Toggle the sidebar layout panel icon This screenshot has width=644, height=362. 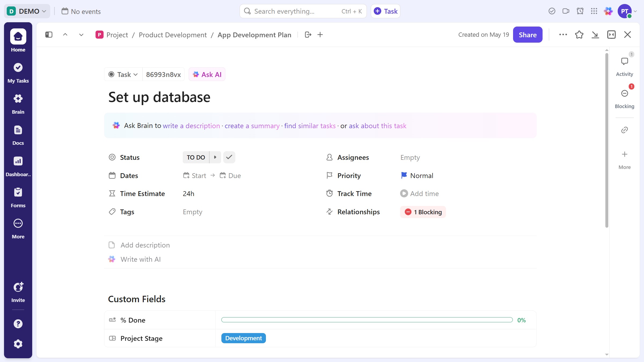pyautogui.click(x=49, y=35)
